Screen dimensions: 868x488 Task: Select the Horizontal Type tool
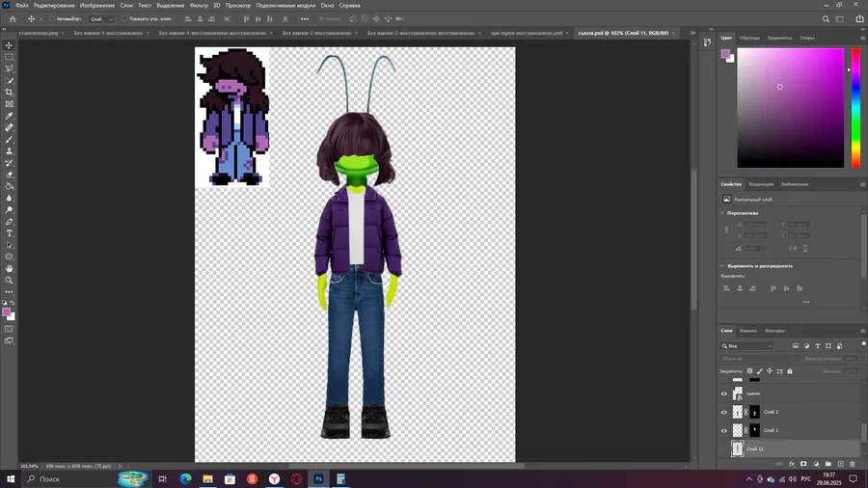tap(9, 233)
